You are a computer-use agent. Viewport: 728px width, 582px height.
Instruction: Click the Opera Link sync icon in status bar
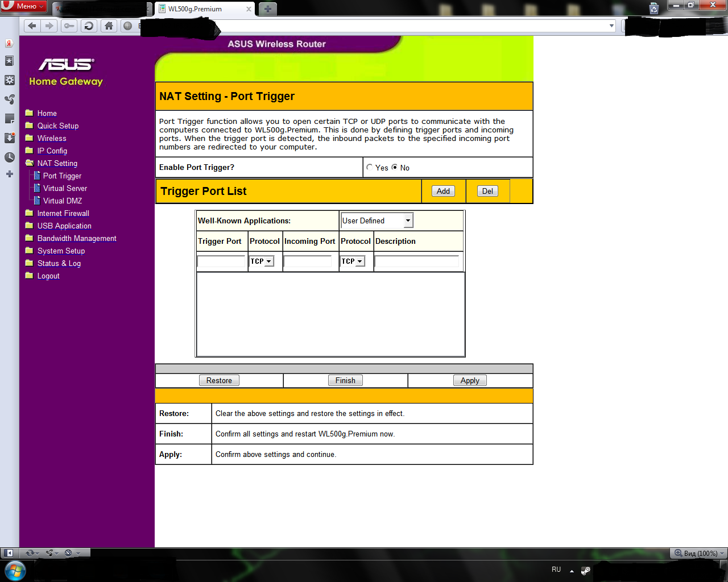pyautogui.click(x=32, y=553)
